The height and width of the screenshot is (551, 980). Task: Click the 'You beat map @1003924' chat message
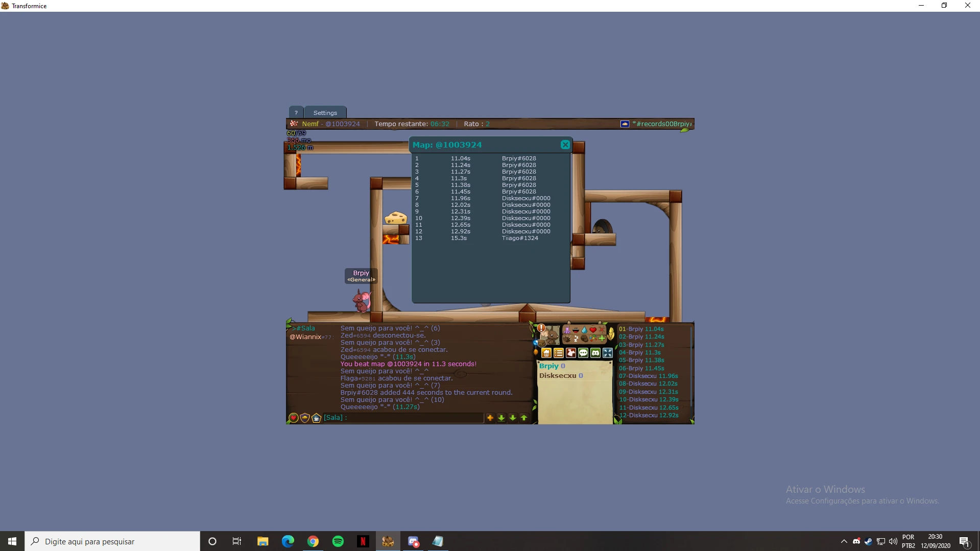pos(409,364)
